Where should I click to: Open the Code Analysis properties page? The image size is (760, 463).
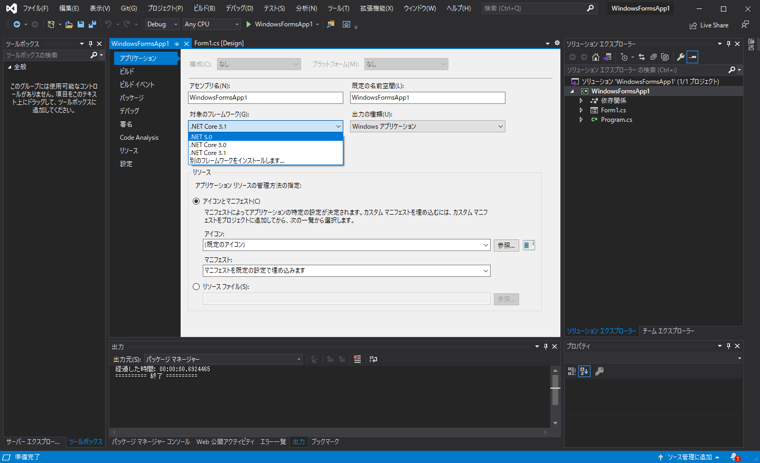139,138
